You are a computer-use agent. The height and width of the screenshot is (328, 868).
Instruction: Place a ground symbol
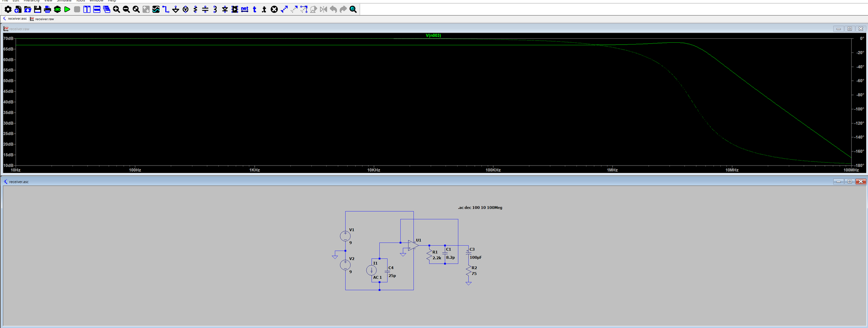(x=176, y=9)
